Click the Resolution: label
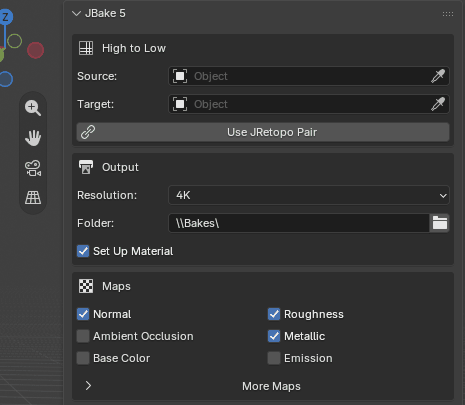 pos(107,195)
